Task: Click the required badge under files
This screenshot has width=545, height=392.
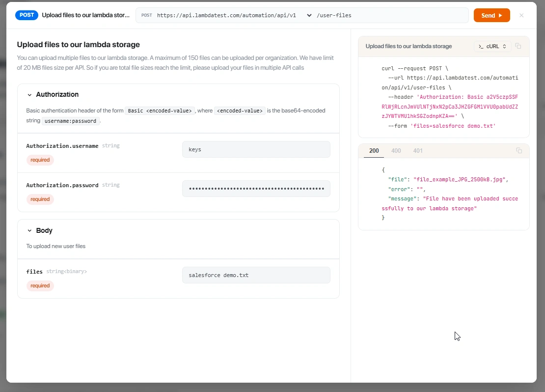Action: [40, 285]
